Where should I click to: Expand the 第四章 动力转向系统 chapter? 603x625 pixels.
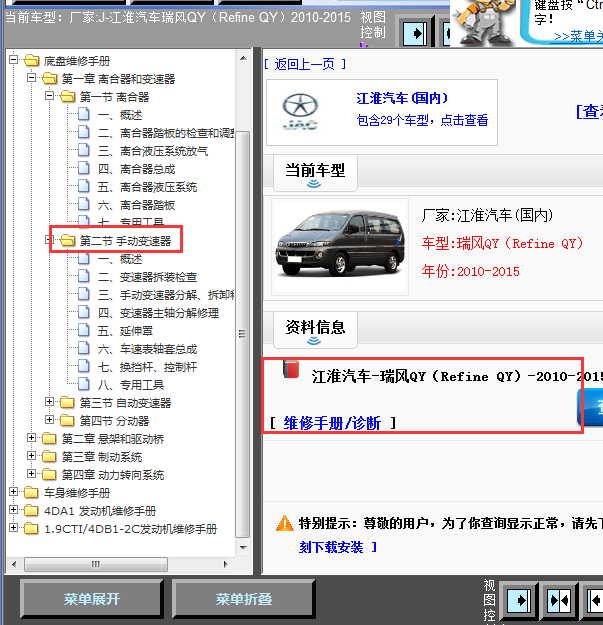31,474
